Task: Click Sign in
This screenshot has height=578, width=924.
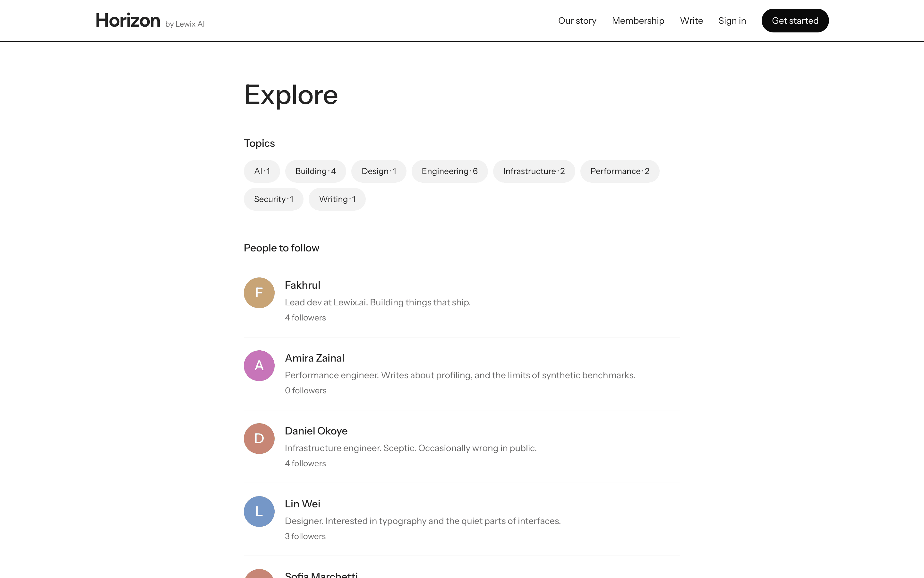Action: tap(732, 21)
